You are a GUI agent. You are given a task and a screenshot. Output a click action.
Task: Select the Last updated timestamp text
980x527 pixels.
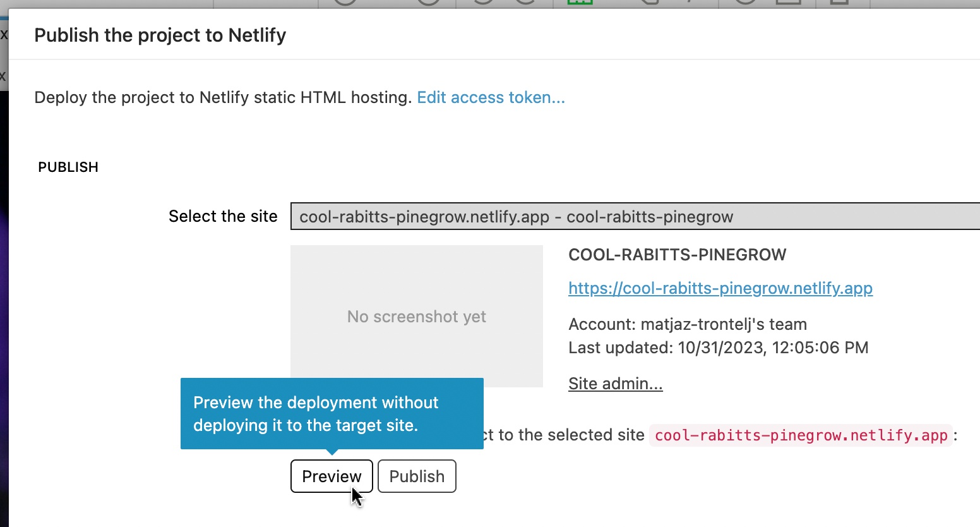point(719,348)
